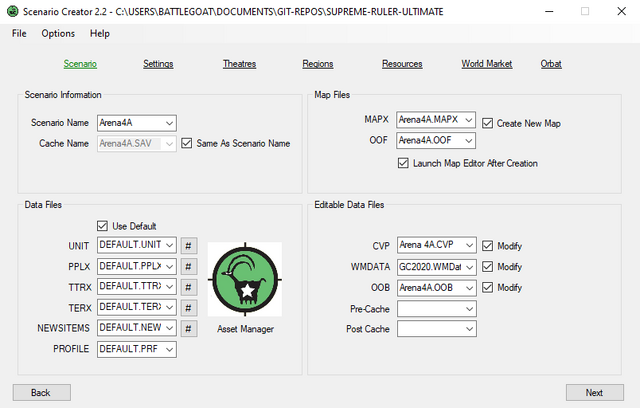Toggle Modify checkbox for WMDATA

pyautogui.click(x=487, y=266)
